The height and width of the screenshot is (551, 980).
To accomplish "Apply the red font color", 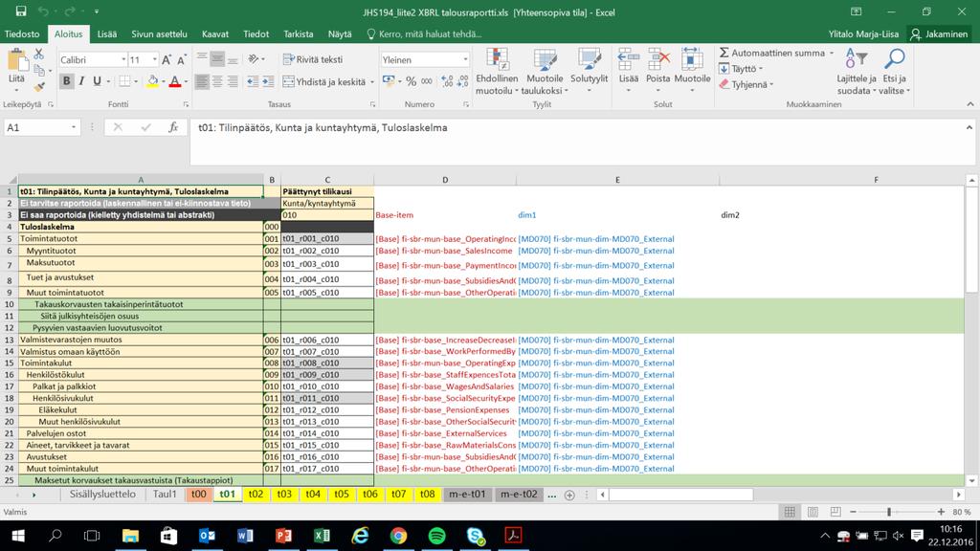I will (x=175, y=81).
